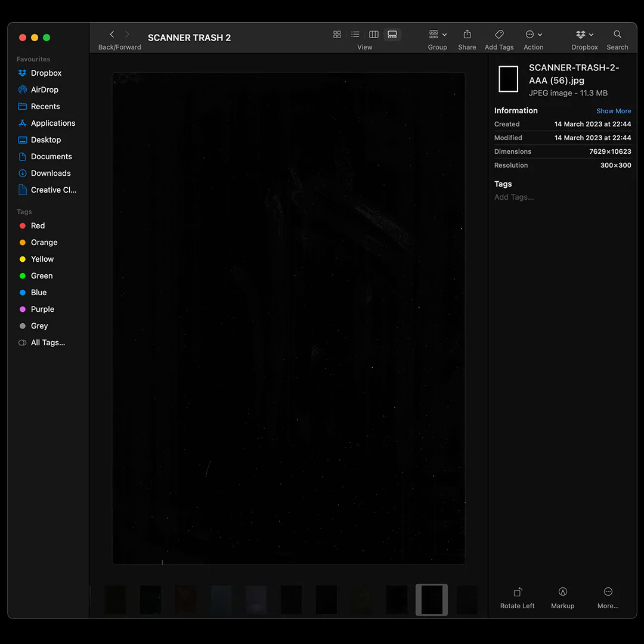
Task: Select the Blue tag
Action: tap(39, 292)
